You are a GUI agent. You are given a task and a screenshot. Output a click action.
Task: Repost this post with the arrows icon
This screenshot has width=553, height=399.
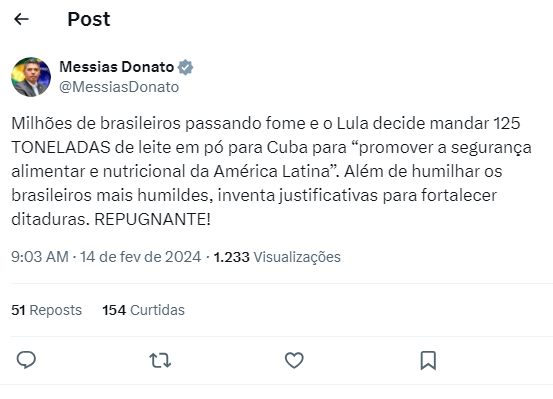[160, 361]
